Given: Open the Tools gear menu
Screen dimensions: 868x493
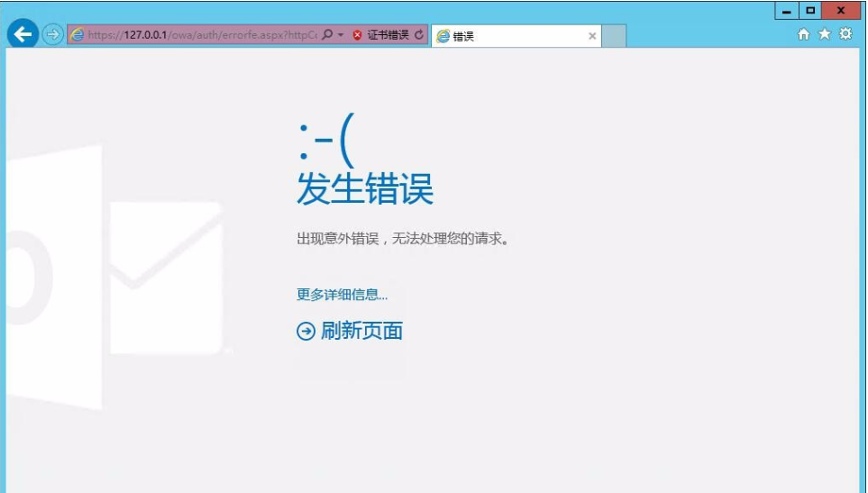Looking at the screenshot, I should click(x=845, y=33).
